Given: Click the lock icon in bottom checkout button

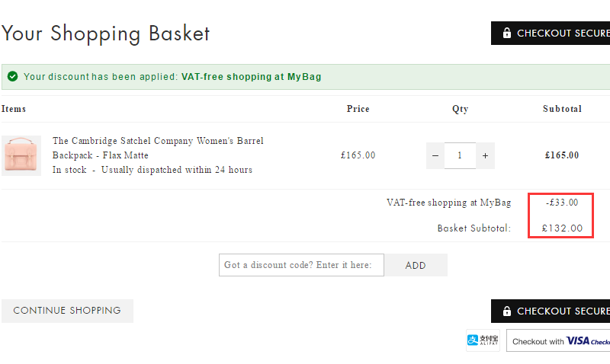Looking at the screenshot, I should (506, 311).
